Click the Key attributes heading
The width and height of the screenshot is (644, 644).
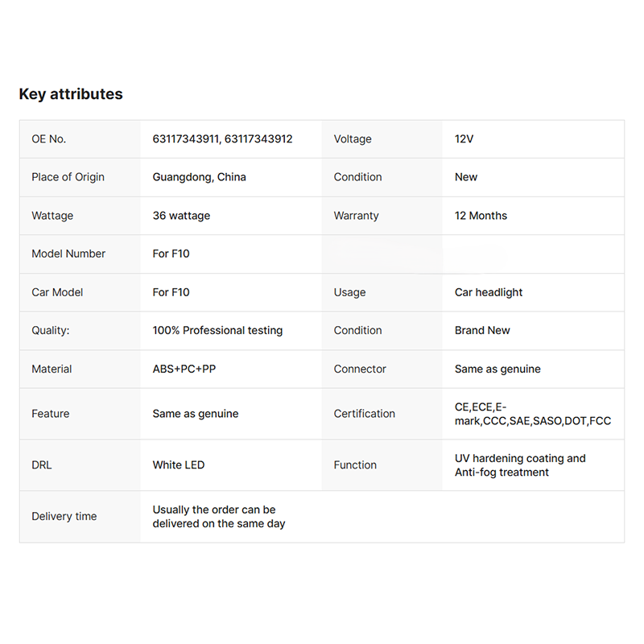click(71, 94)
